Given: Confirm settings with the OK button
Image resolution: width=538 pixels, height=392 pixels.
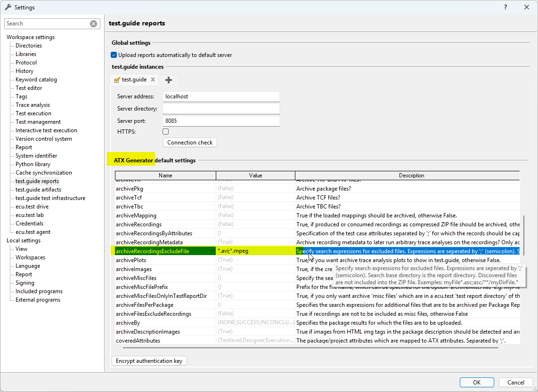Looking at the screenshot, I should 476,382.
